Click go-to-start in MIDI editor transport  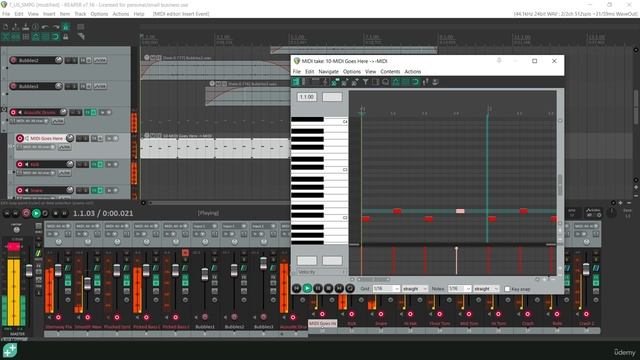pyautogui.click(x=297, y=288)
